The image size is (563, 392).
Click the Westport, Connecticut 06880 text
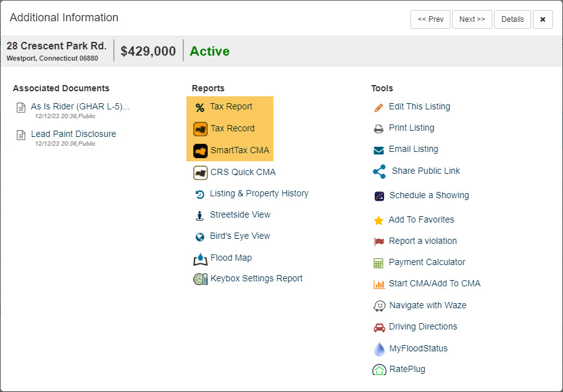52,58
